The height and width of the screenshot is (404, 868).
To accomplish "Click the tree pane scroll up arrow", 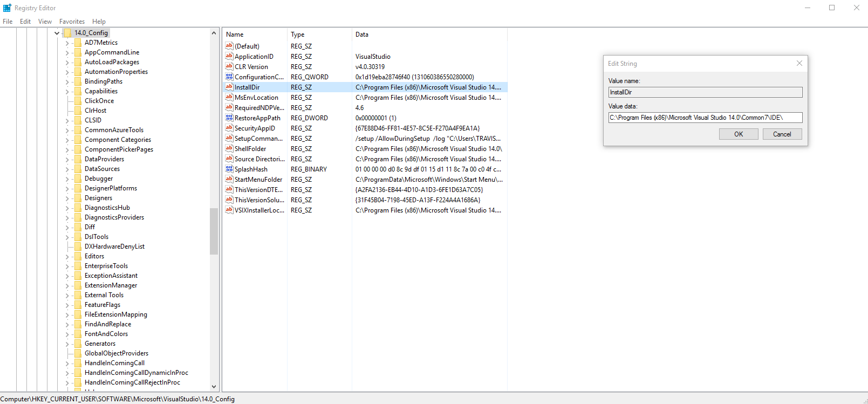I will [214, 33].
